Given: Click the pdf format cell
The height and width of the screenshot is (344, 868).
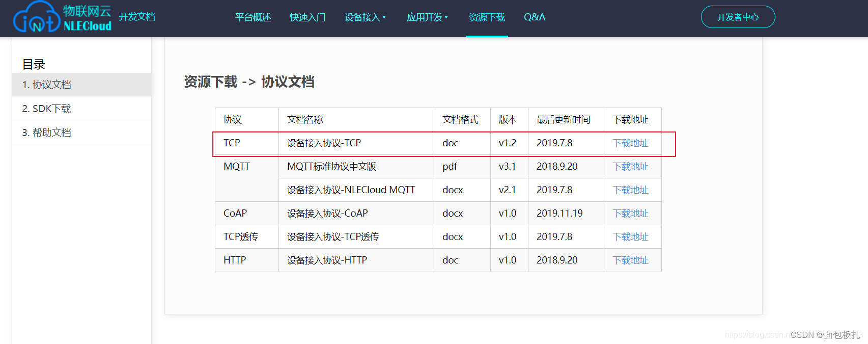Looking at the screenshot, I should [x=462, y=167].
